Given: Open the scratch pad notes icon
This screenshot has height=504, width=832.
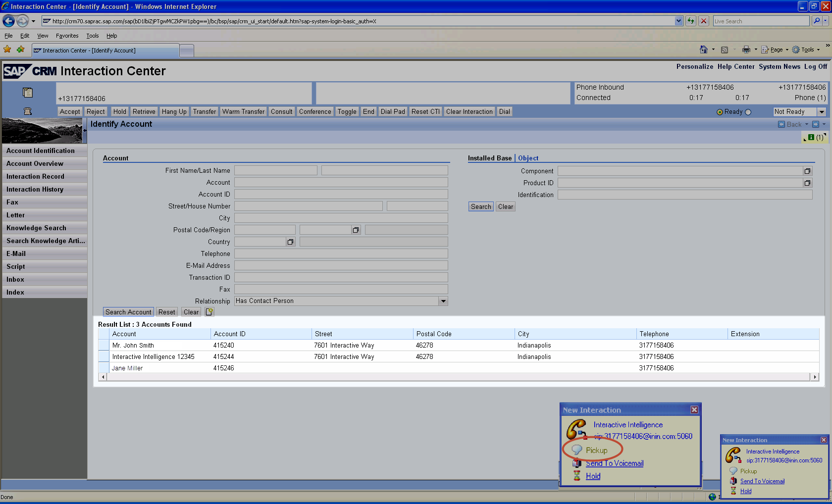Looking at the screenshot, I should point(28,93).
